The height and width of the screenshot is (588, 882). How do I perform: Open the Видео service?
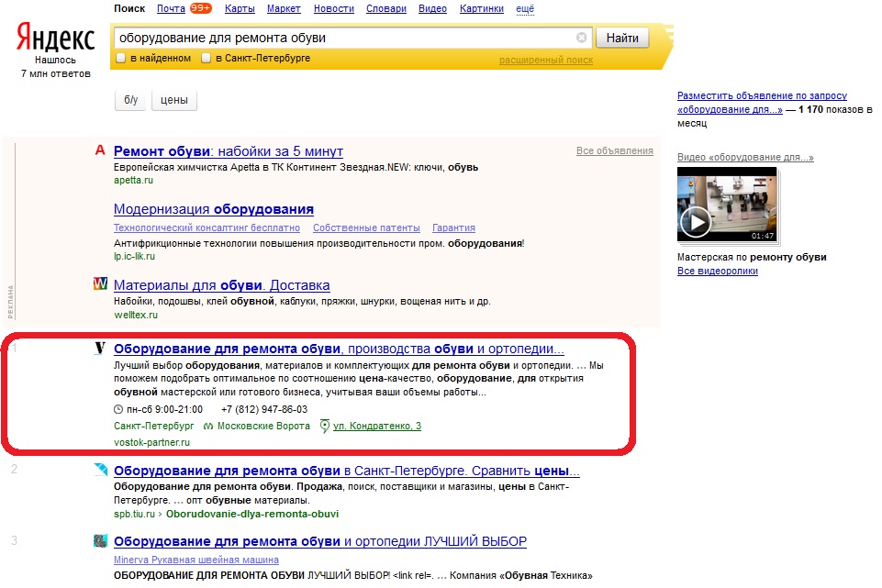coord(432,8)
